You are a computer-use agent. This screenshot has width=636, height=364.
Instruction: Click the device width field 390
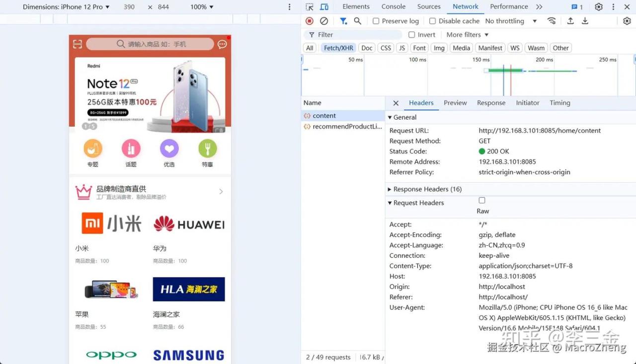coord(129,7)
